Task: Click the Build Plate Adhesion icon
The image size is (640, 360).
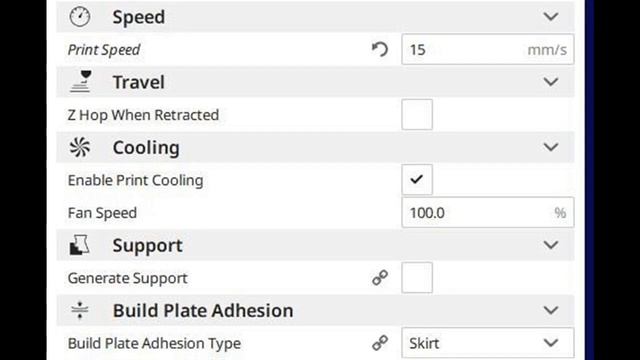Action: tap(80, 310)
